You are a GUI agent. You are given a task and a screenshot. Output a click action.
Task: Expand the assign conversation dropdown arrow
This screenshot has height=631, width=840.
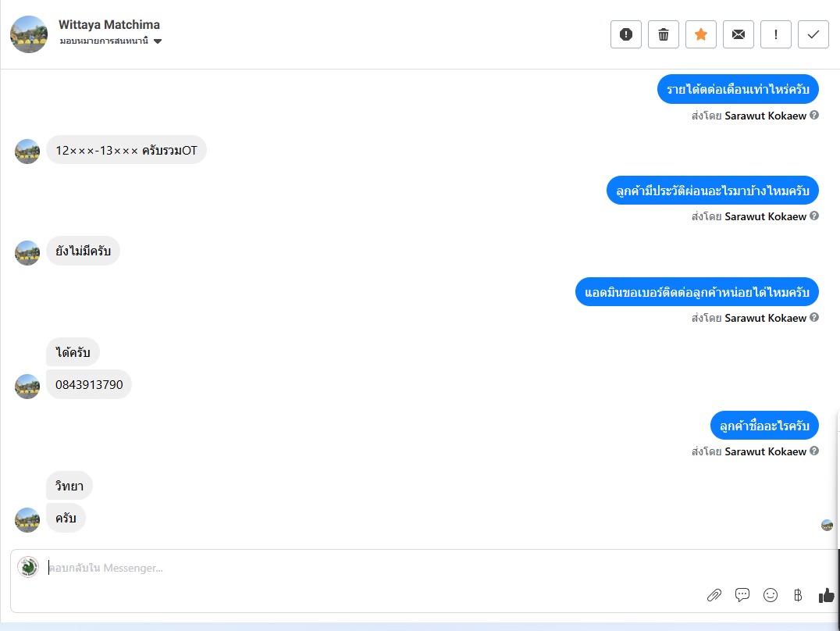pos(158,41)
